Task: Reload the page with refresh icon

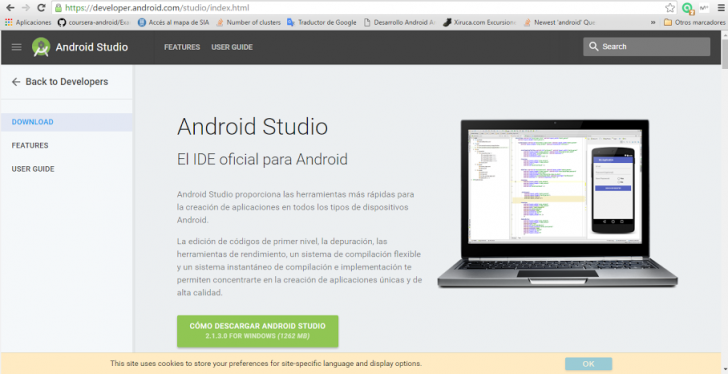Action: coord(41,7)
